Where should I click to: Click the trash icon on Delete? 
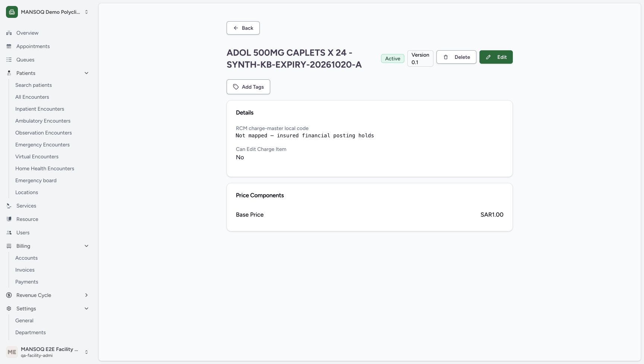click(446, 57)
